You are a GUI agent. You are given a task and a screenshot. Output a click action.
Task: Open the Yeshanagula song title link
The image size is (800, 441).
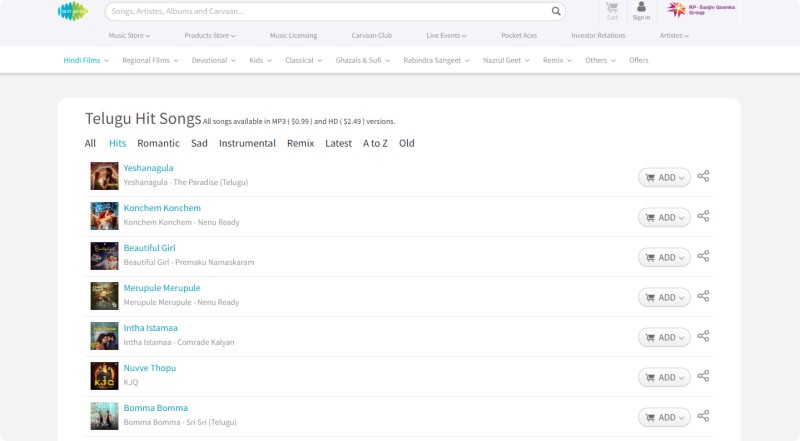tap(148, 168)
